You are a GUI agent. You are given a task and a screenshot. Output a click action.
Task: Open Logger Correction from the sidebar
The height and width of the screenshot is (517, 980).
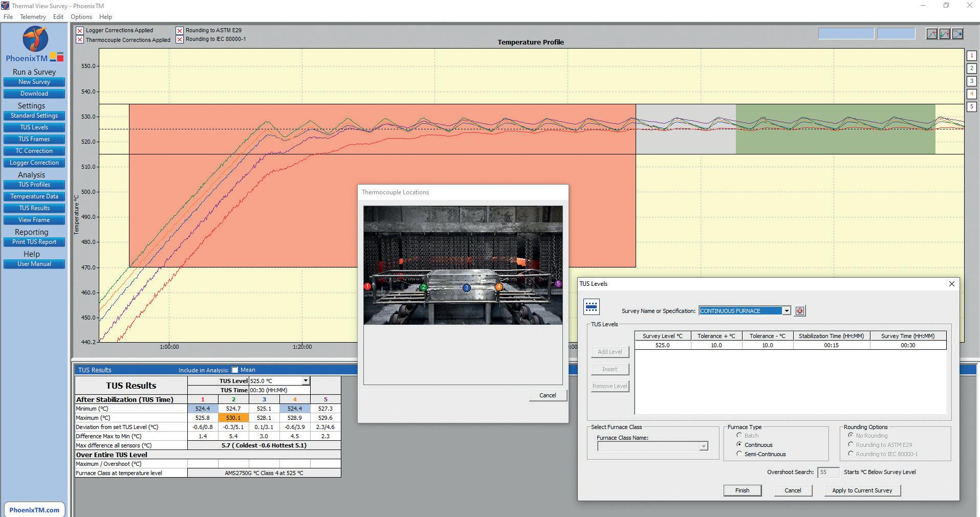34,163
